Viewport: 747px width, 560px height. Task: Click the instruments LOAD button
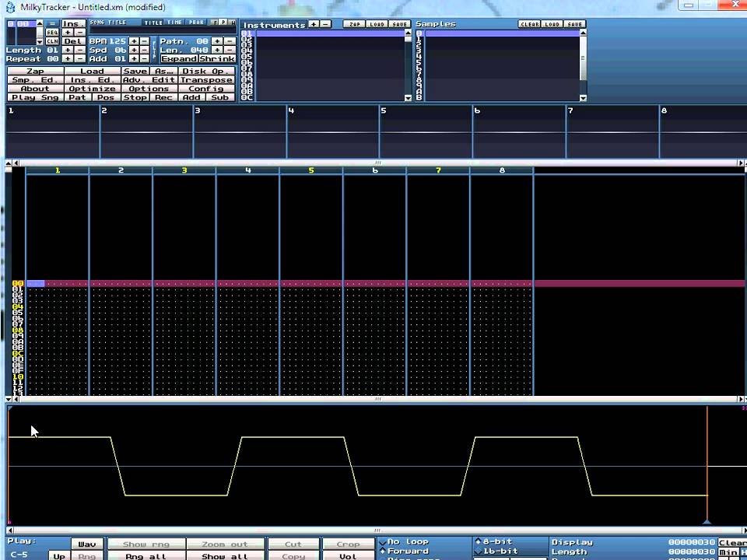pos(377,24)
